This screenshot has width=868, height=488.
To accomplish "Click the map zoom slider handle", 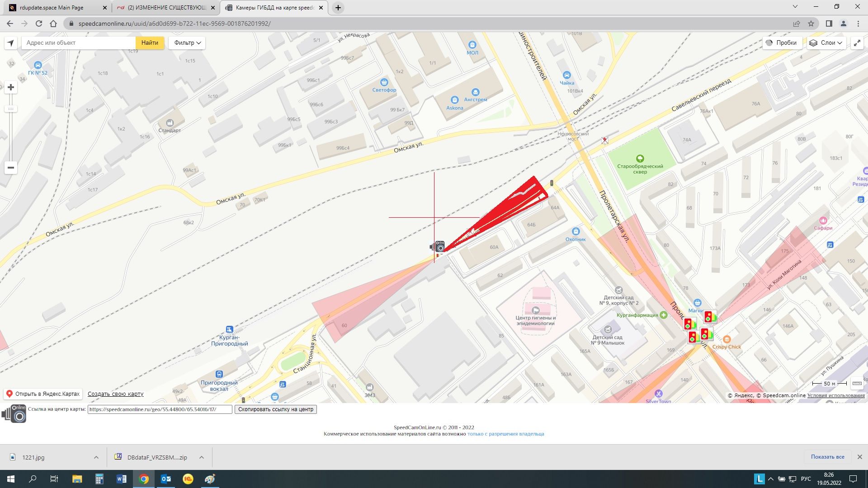I will pos(11,109).
